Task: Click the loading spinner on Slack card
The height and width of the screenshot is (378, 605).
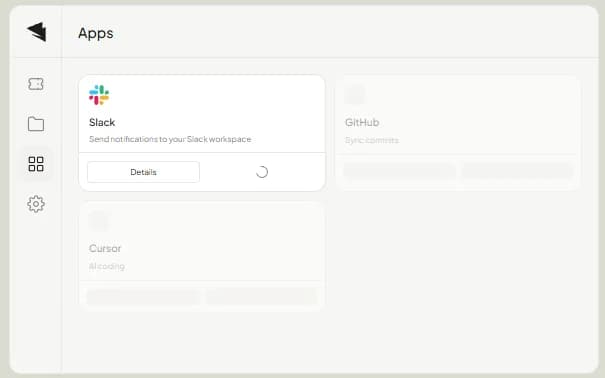Action: pyautogui.click(x=262, y=172)
